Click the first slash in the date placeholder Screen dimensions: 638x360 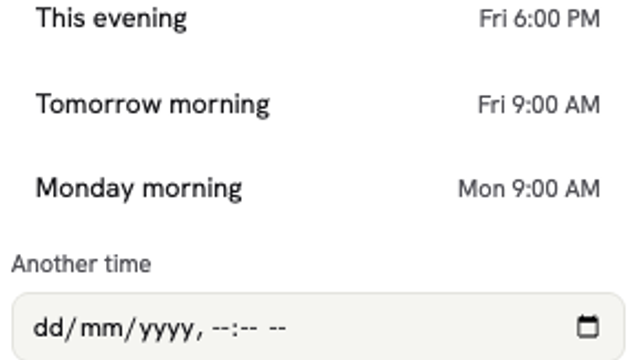pos(71,328)
